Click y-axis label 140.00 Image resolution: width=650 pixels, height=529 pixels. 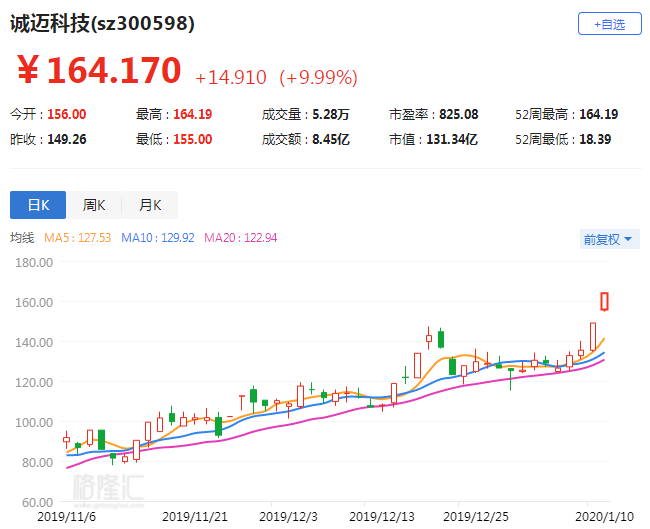click(34, 342)
